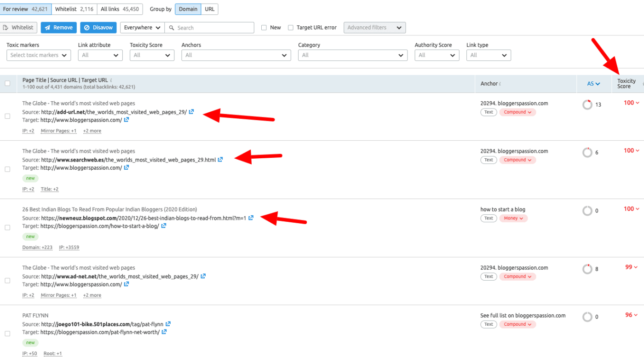Viewport: 644px width, 363px height.
Task: Open external link icon for searchweb.es source
Action: [220, 160]
